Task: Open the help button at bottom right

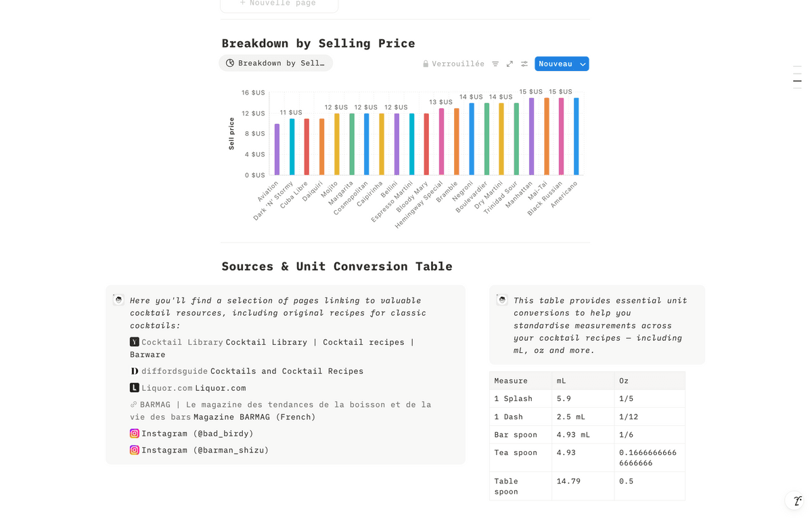Action: 797,501
